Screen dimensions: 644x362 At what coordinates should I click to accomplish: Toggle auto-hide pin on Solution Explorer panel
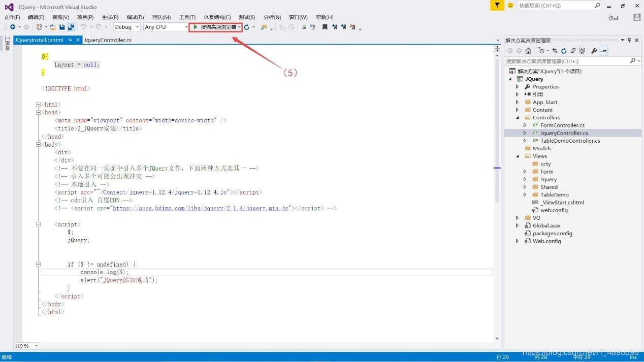tap(630, 40)
